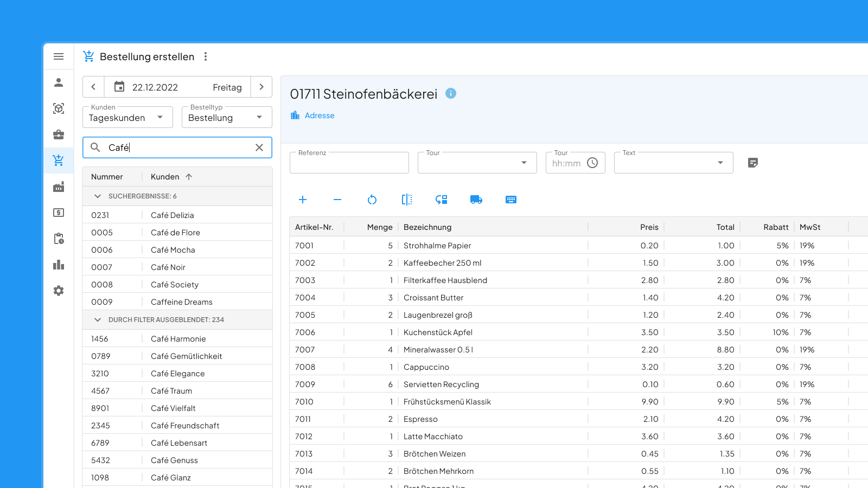Viewport: 868px width, 488px height.
Task: Open the Text dropdown
Action: point(674,163)
